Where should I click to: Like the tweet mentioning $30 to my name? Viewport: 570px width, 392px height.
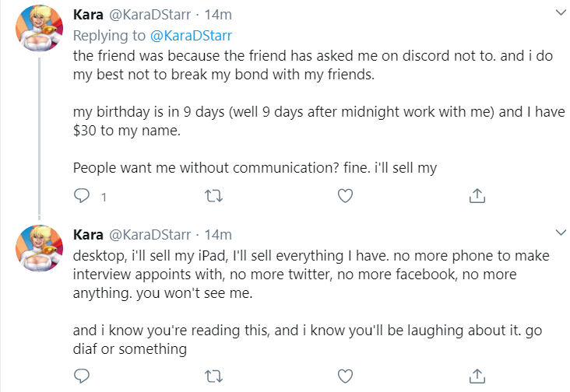tap(345, 196)
